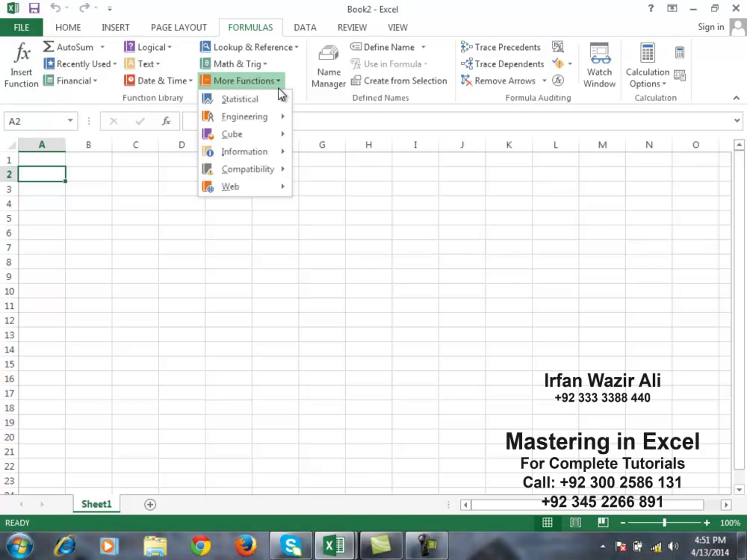Open the Financial functions dropdown
The height and width of the screenshot is (560, 747).
[x=70, y=81]
